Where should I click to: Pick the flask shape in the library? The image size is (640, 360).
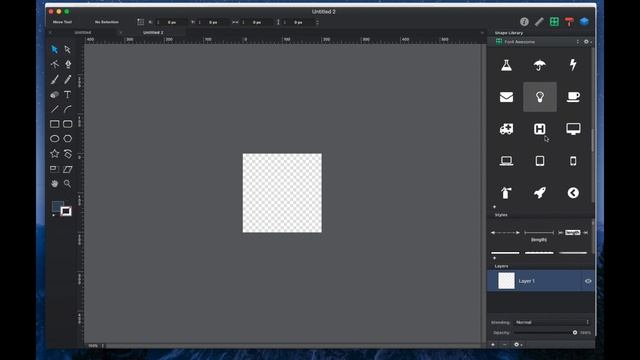(507, 65)
